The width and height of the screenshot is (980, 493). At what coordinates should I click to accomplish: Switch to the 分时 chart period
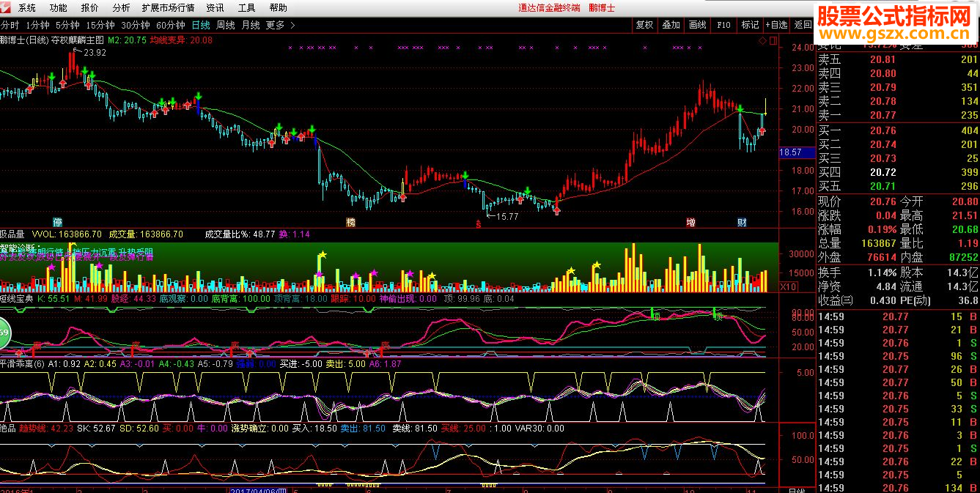point(10,25)
